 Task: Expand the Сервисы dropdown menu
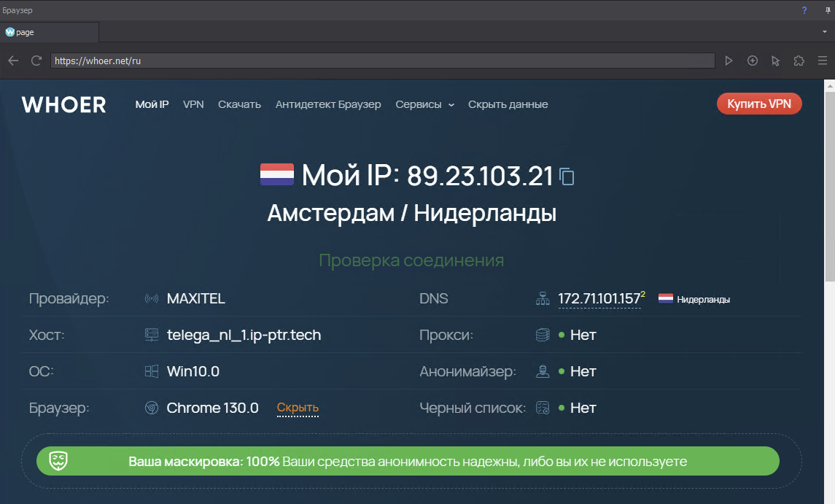click(424, 104)
